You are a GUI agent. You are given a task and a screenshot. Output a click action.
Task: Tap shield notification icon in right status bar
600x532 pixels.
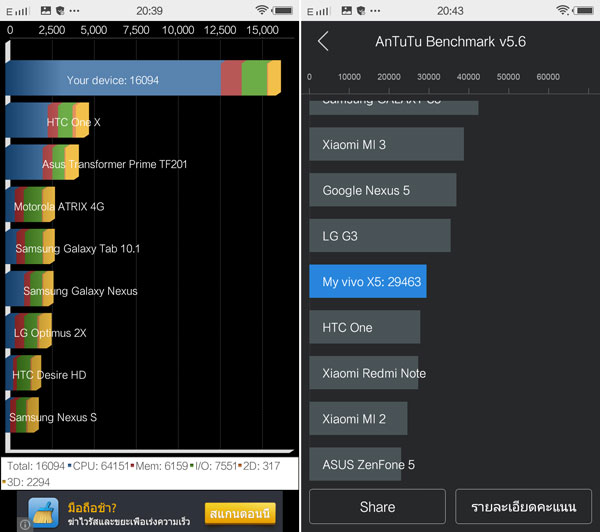pyautogui.click(x=361, y=10)
